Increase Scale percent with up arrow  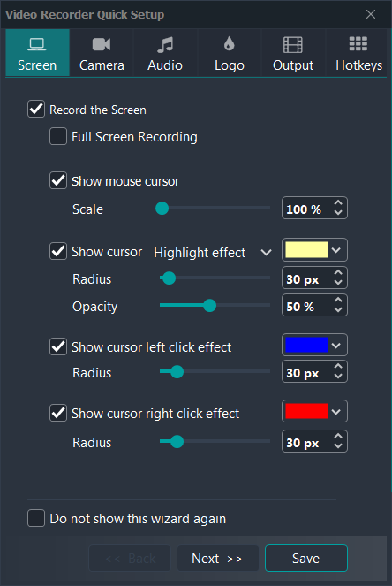click(338, 203)
